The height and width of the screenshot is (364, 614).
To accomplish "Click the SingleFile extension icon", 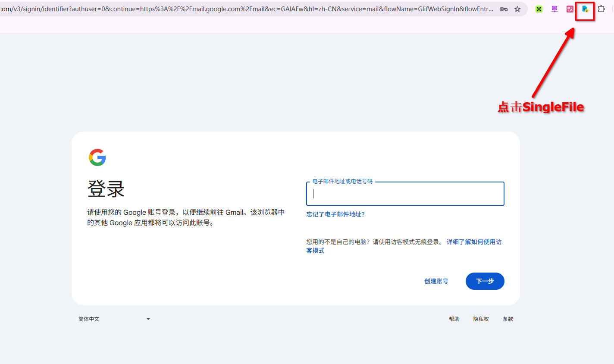I will [x=585, y=9].
